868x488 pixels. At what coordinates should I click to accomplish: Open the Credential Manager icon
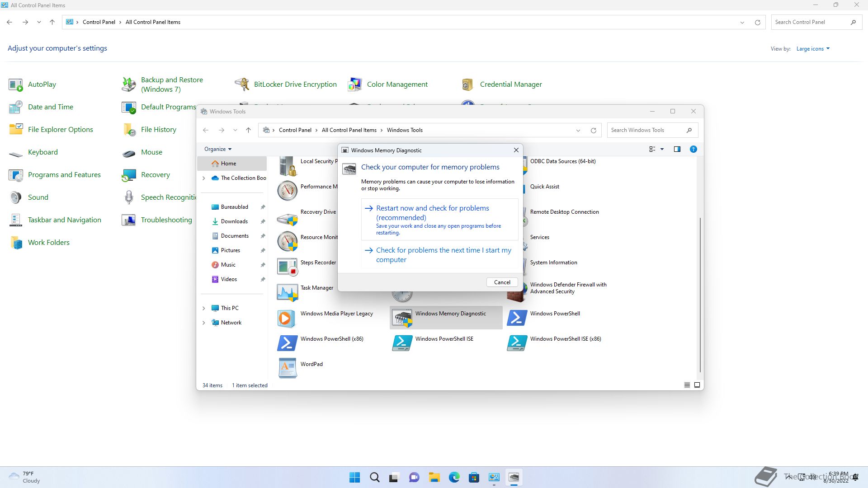[468, 84]
